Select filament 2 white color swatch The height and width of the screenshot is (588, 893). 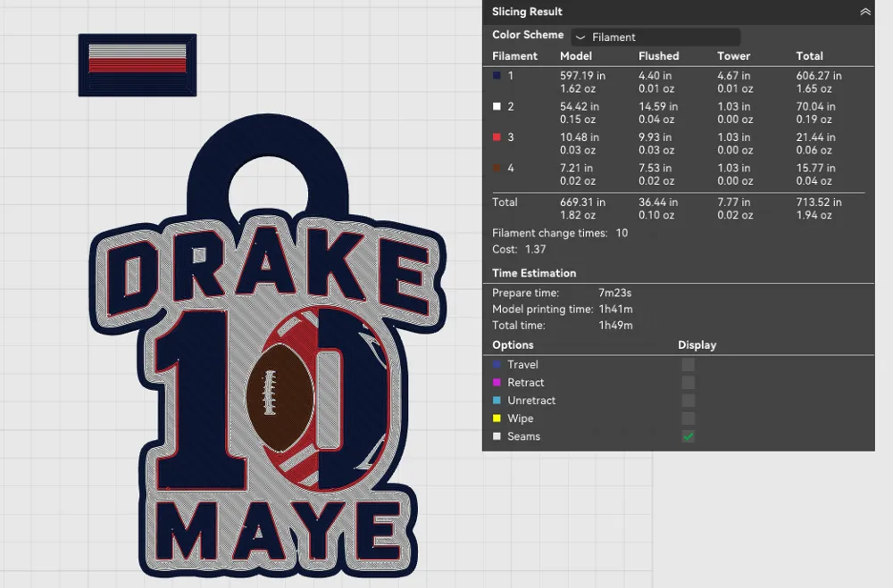[x=497, y=106]
